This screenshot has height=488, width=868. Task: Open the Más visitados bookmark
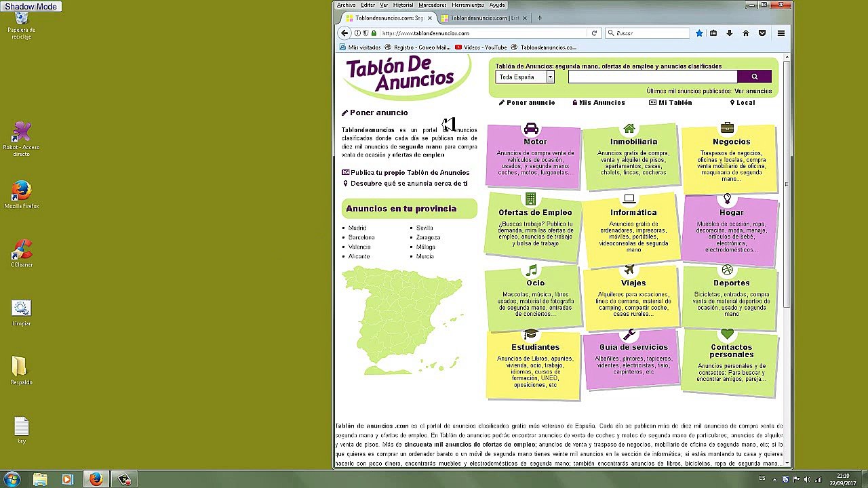360,47
